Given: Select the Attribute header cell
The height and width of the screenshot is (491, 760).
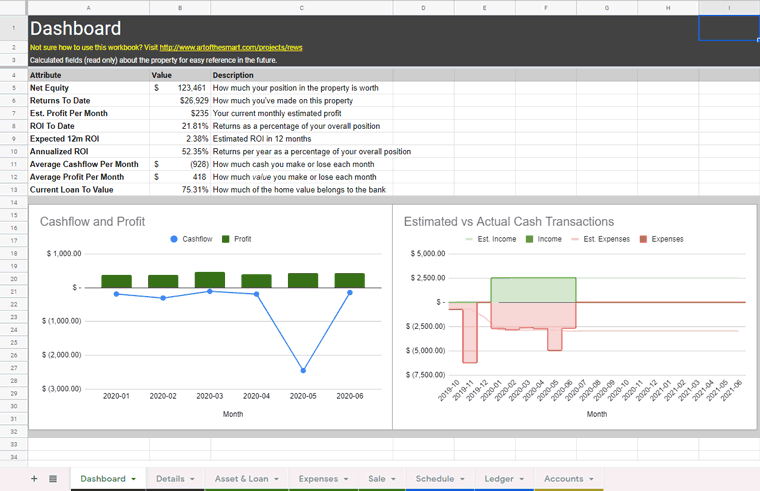Looking at the screenshot, I should click(x=89, y=75).
